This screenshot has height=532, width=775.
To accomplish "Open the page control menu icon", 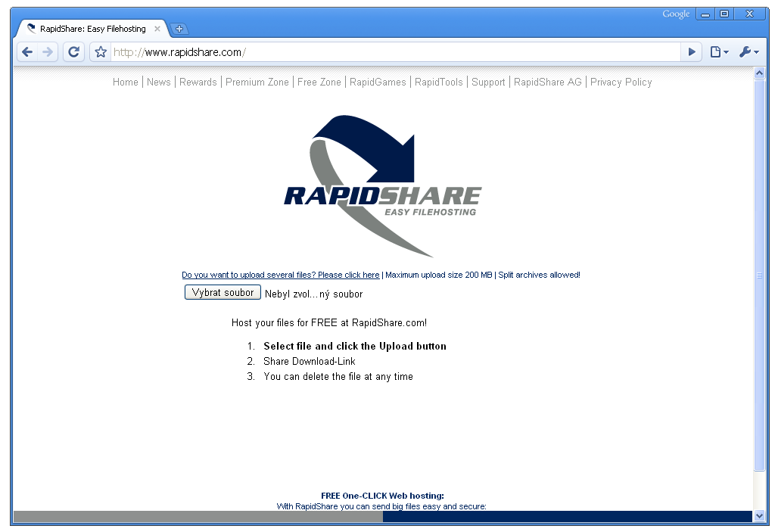I will click(x=719, y=51).
